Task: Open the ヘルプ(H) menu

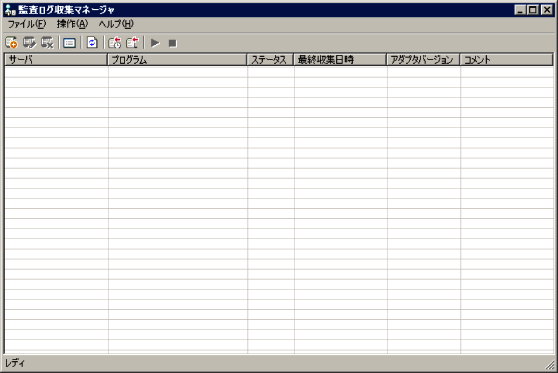Action: [x=116, y=24]
